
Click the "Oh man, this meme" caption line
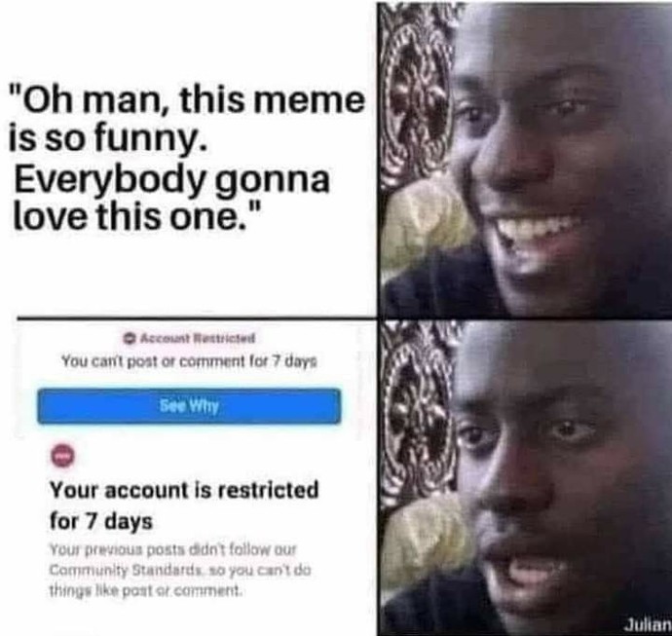click(x=189, y=100)
